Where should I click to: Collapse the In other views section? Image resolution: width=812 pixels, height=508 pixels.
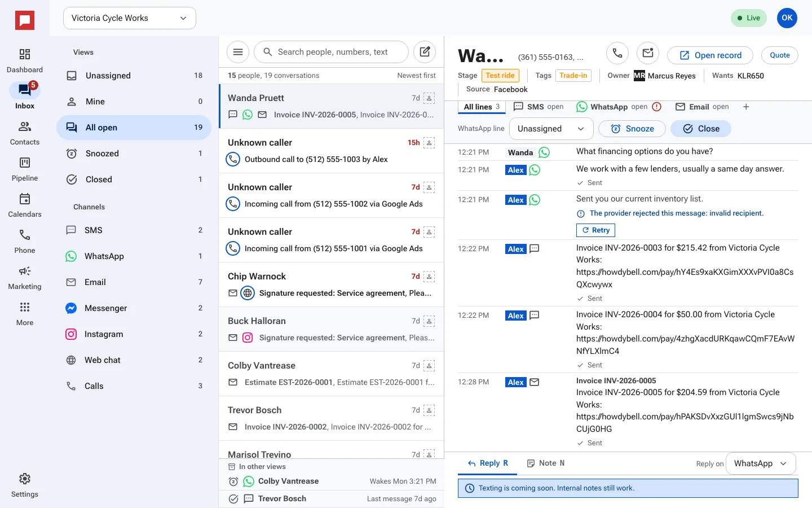click(257, 467)
